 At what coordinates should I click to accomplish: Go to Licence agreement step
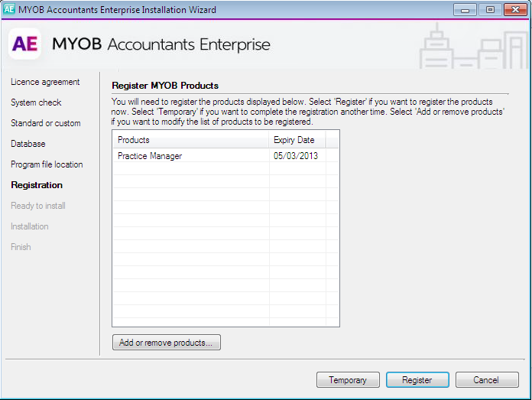click(45, 82)
